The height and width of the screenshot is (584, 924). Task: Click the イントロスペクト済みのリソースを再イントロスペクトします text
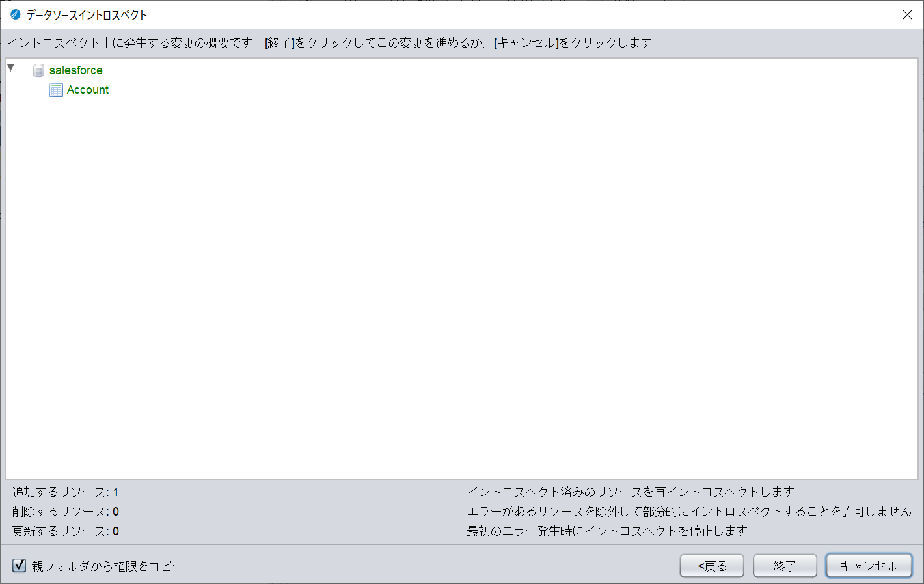click(631, 492)
